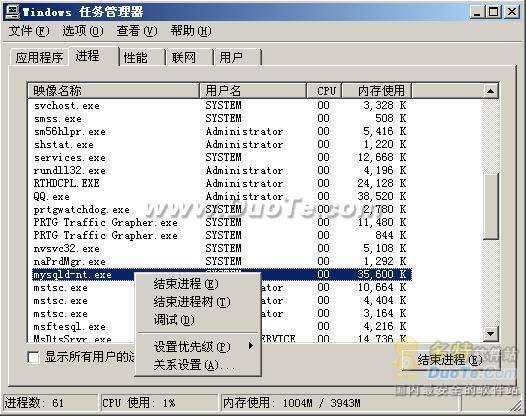Select the 进程 tab
This screenshot has width=526, height=416.
tap(93, 55)
